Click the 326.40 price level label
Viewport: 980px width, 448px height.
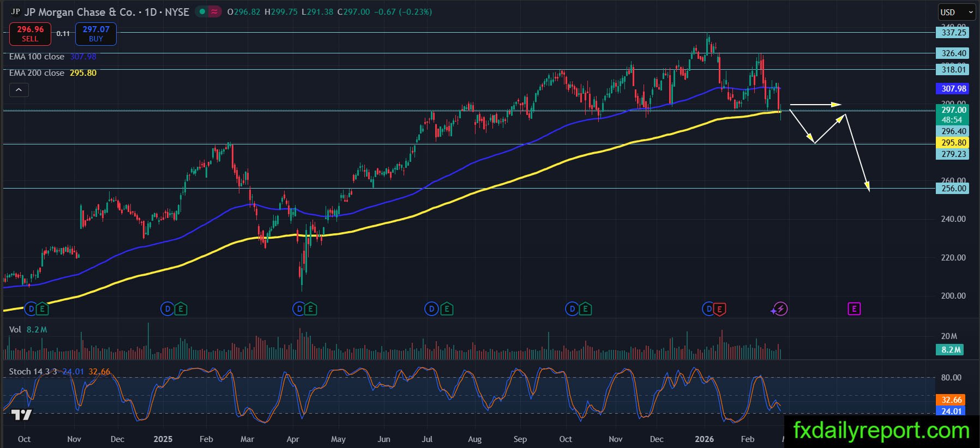(x=954, y=53)
